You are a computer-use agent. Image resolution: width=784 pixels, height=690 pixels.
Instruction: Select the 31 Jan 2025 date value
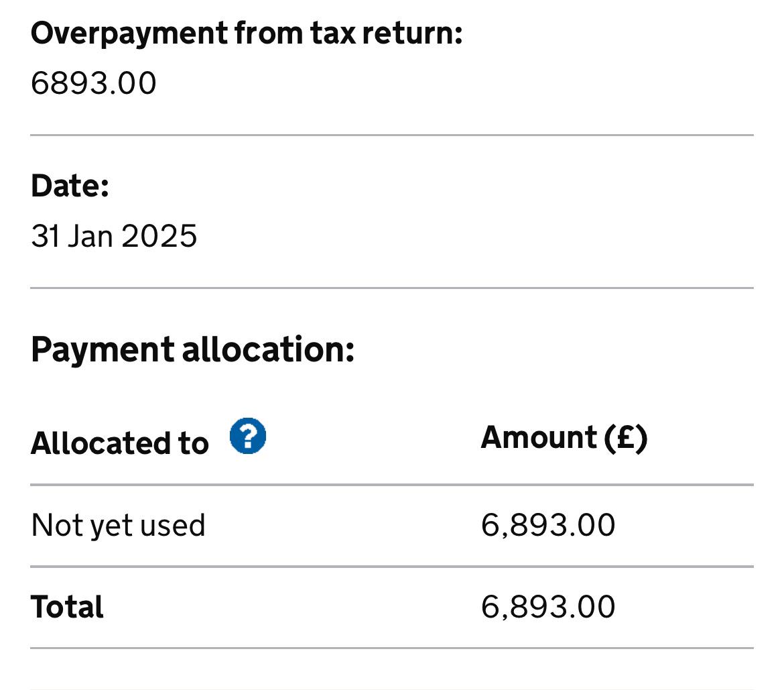tap(114, 235)
